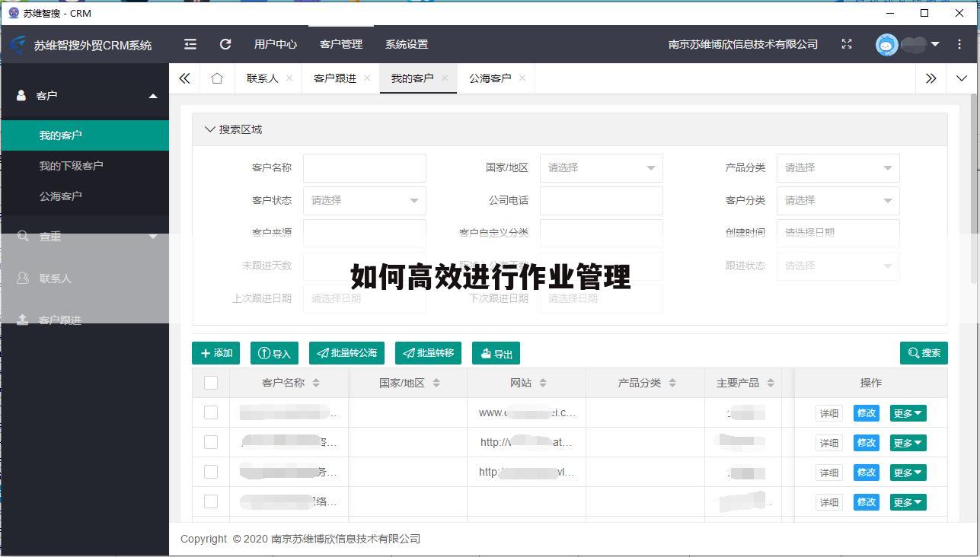Image resolution: width=980 pixels, height=557 pixels.
Task: Sort by 客户名称 column arrows
Action: tap(316, 383)
